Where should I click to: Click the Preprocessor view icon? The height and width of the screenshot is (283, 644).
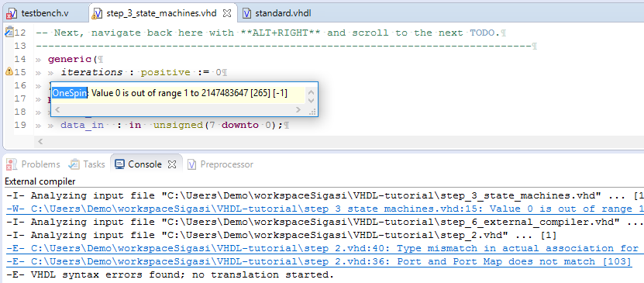tap(191, 164)
